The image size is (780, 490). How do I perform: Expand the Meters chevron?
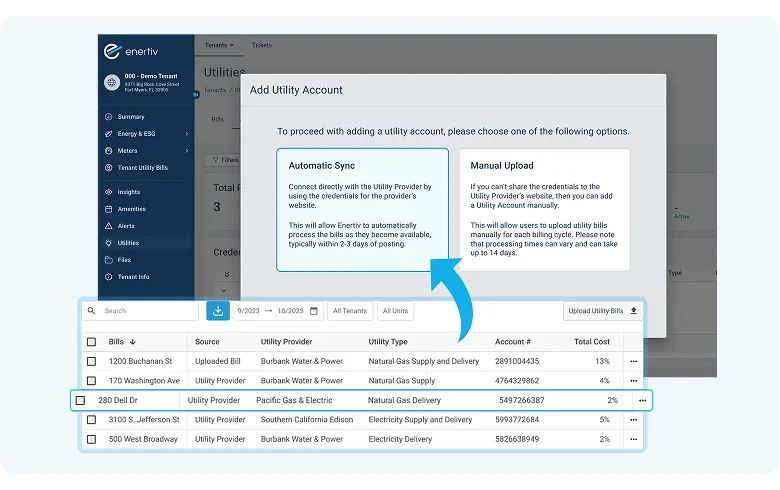coord(187,150)
